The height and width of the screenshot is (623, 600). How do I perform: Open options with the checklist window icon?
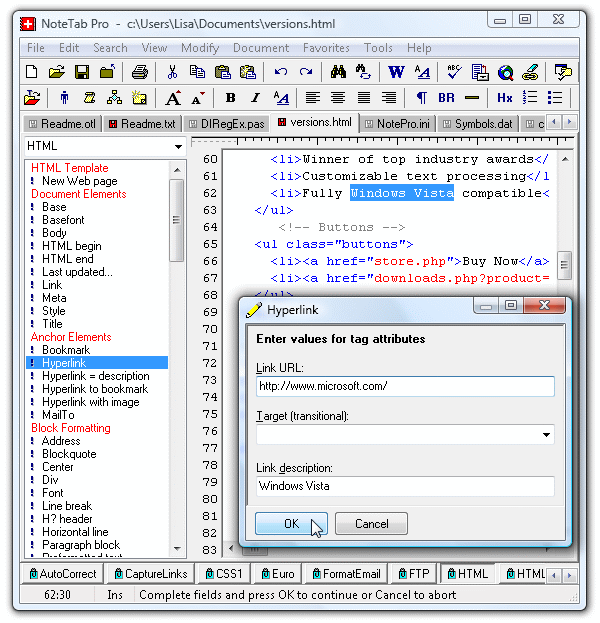(x=563, y=72)
